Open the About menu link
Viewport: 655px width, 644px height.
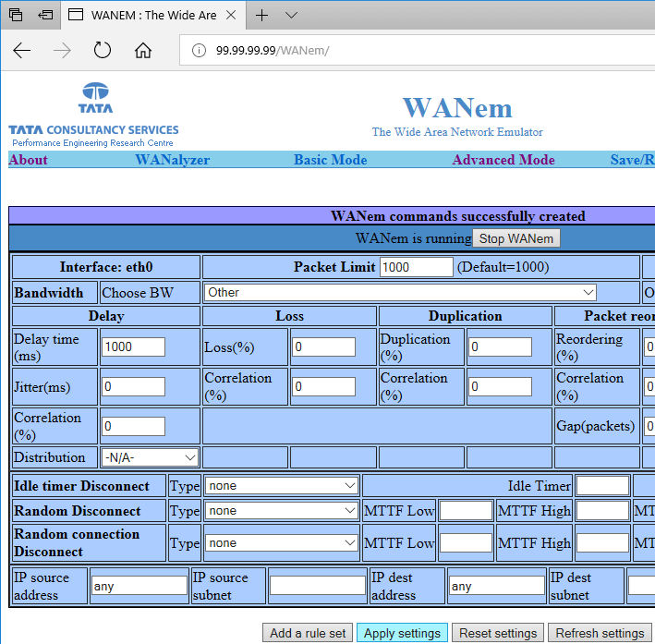29,160
